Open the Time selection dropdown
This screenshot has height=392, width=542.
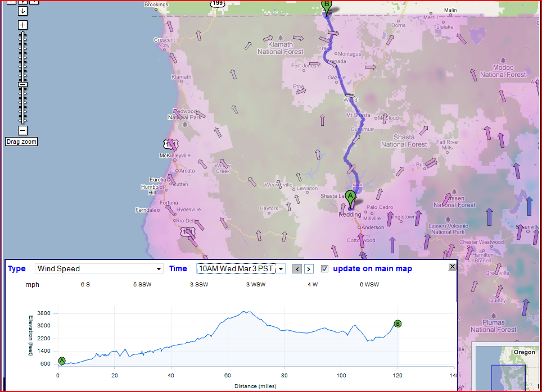[x=241, y=269]
